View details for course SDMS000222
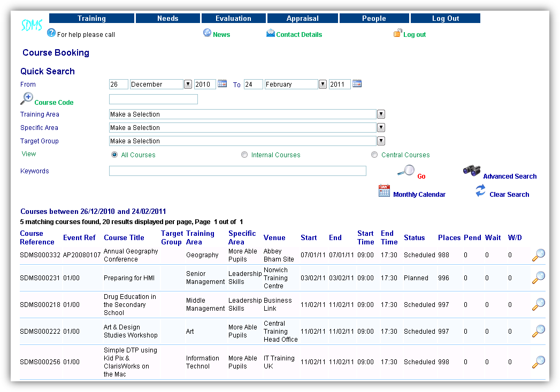Viewport: 560px width, 392px height. point(538,332)
